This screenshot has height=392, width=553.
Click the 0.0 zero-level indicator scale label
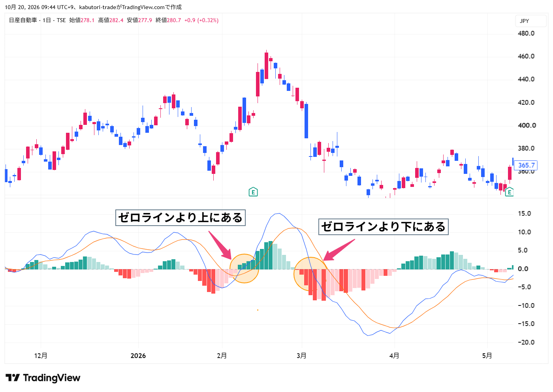tap(523, 269)
